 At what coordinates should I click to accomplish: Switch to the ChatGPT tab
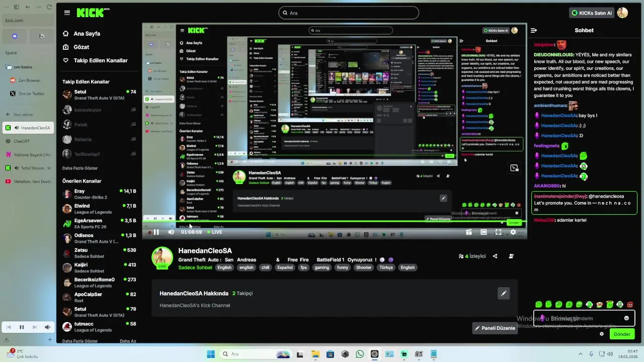coord(27,141)
